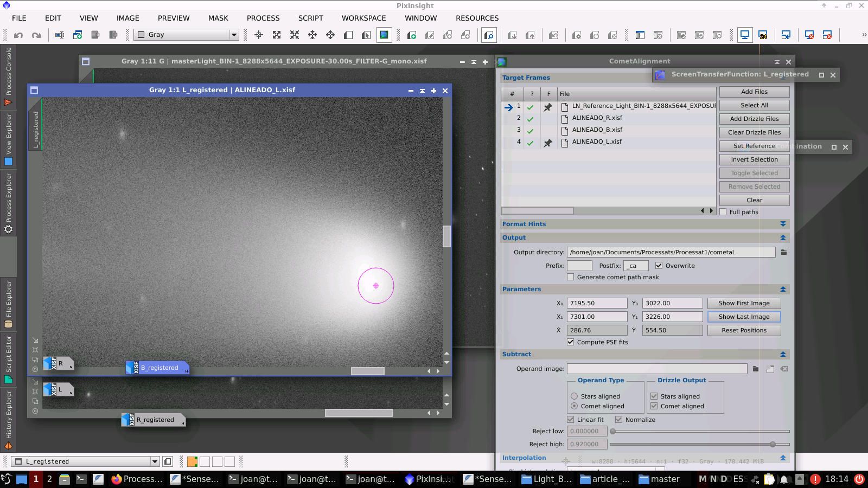Click the undo arrow in the toolbar
This screenshot has height=488, width=868.
18,35
